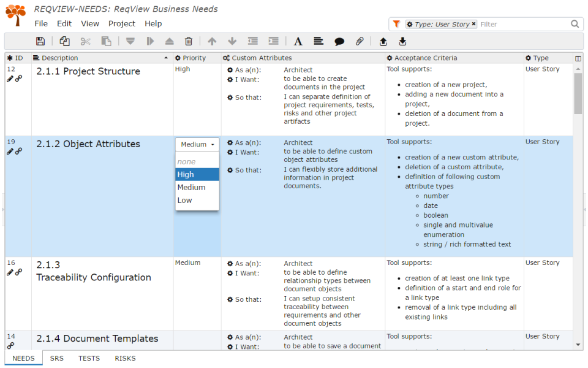Click the Custom Attributes column header

[303, 58]
